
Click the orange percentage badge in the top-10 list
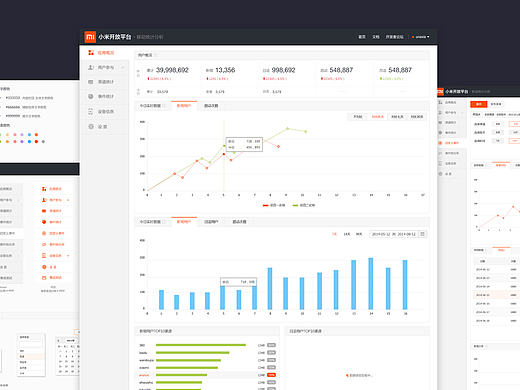point(271,375)
